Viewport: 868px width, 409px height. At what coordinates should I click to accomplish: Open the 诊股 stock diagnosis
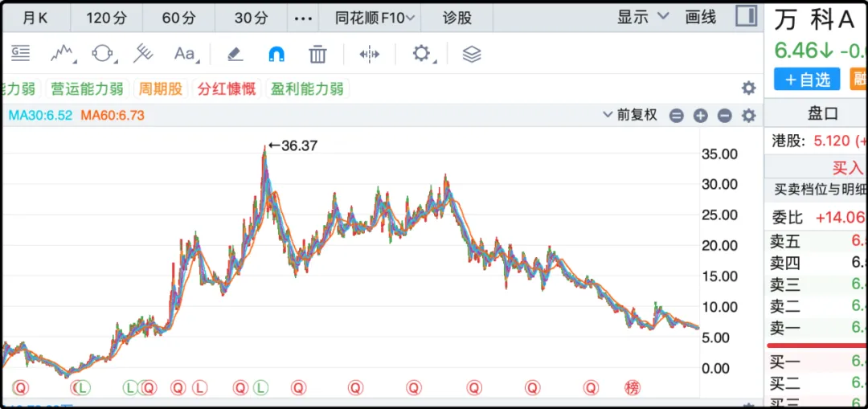tap(457, 18)
